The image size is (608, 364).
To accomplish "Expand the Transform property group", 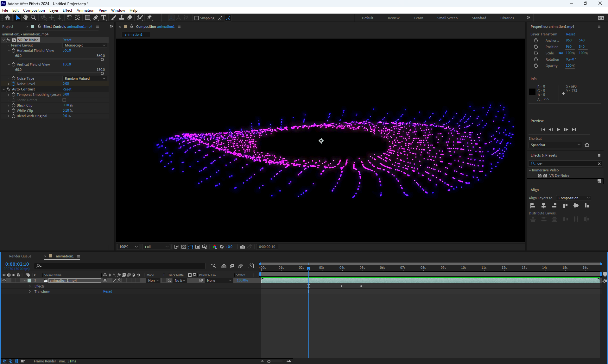I will (x=30, y=292).
